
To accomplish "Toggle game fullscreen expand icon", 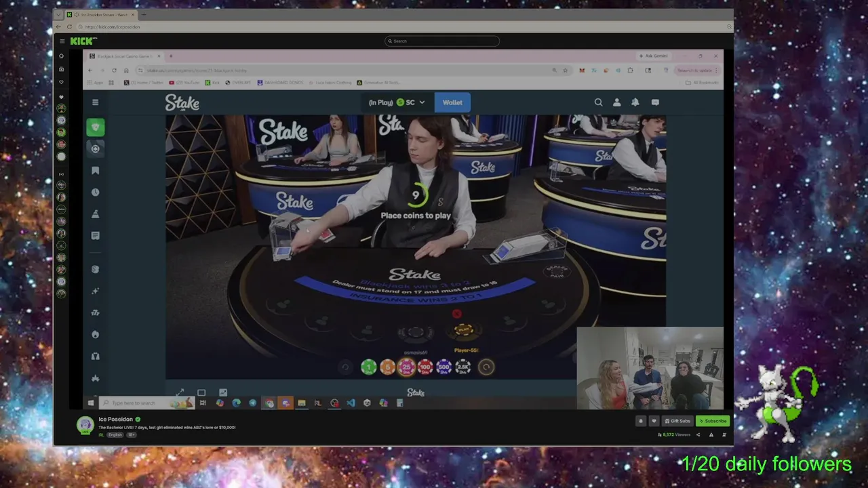I will [x=180, y=392].
